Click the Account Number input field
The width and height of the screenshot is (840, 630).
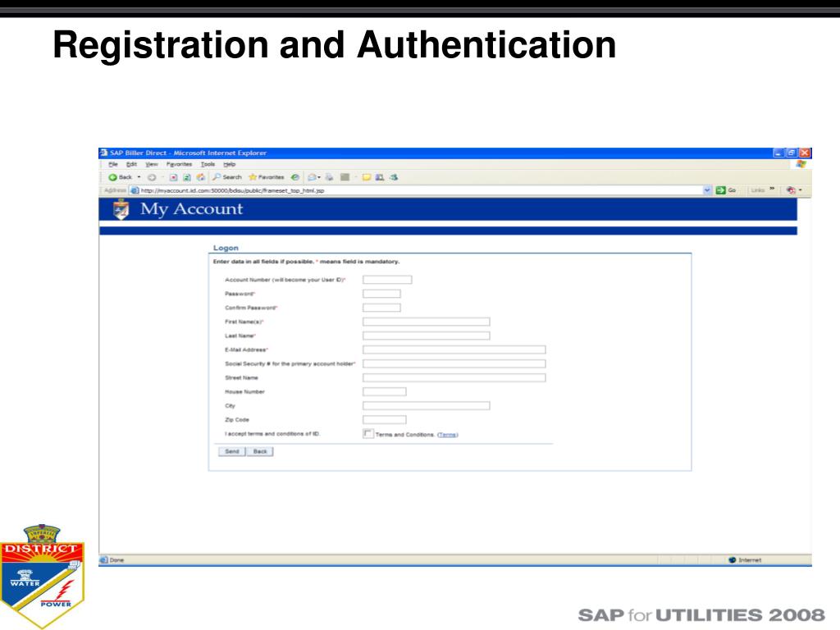point(387,280)
